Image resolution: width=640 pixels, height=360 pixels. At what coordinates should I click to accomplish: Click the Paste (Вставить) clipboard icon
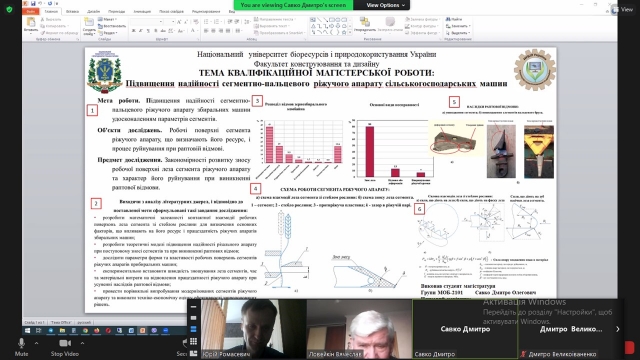coord(31,24)
